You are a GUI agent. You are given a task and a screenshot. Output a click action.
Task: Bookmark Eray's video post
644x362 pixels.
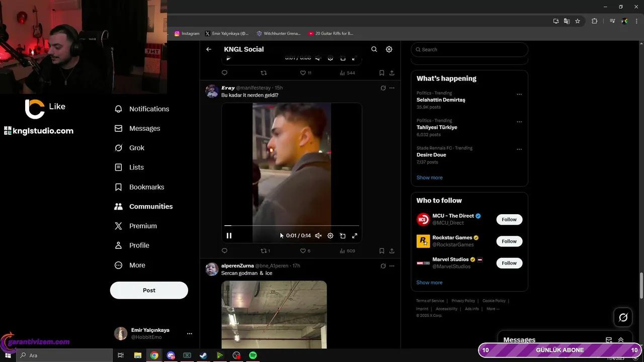(x=381, y=250)
